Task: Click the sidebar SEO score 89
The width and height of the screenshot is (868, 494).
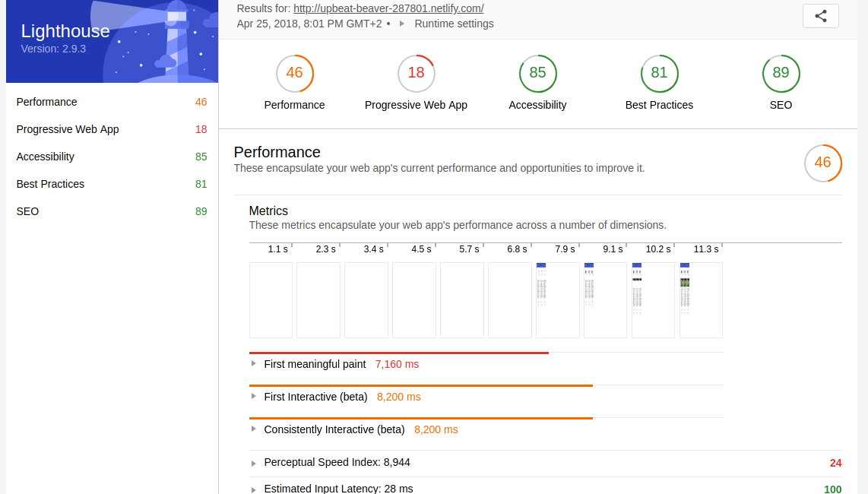Action: click(x=201, y=211)
